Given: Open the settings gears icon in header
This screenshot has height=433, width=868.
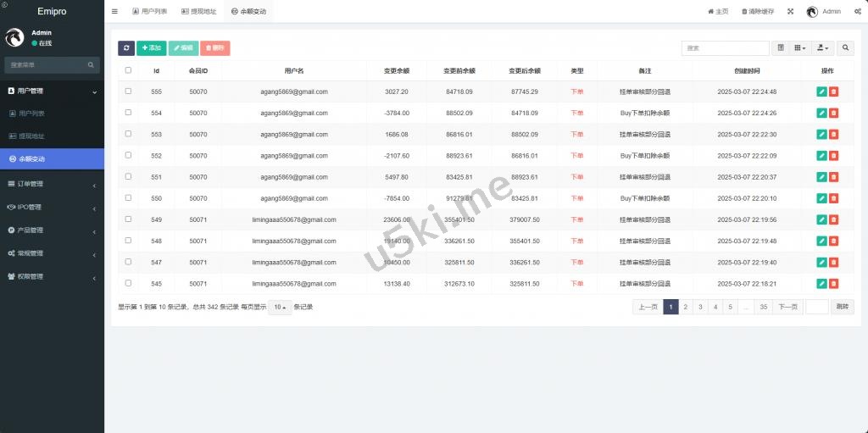Looking at the screenshot, I should [x=857, y=12].
